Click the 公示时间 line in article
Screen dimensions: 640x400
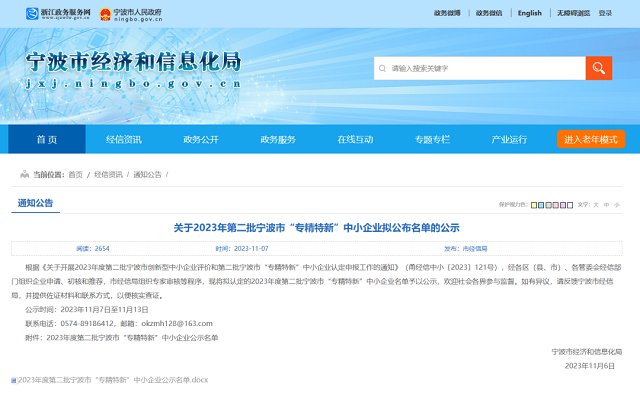click(87, 309)
